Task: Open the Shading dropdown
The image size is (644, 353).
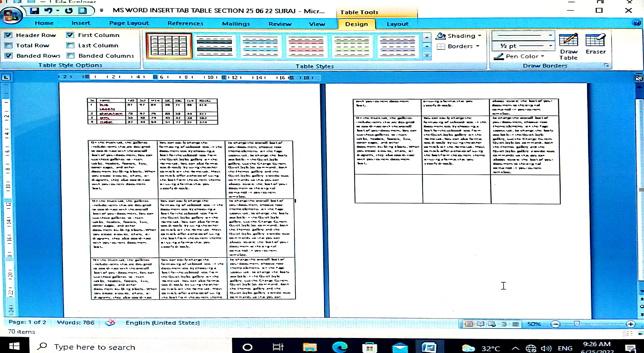Action: (479, 36)
